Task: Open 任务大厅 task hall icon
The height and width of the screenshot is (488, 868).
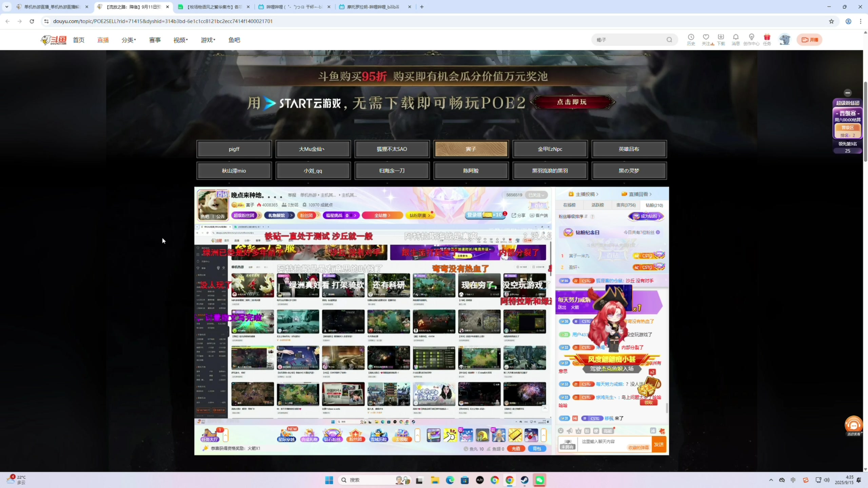Action: point(210,435)
